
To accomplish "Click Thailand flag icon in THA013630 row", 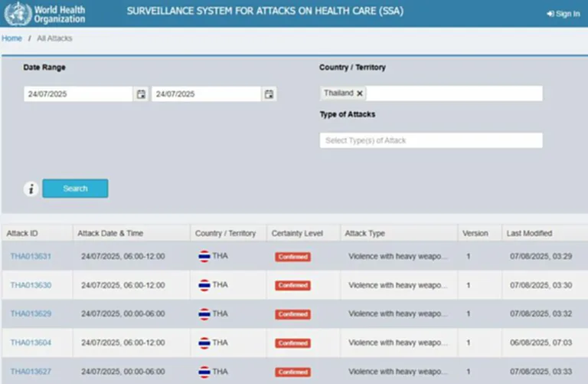I will [x=204, y=285].
